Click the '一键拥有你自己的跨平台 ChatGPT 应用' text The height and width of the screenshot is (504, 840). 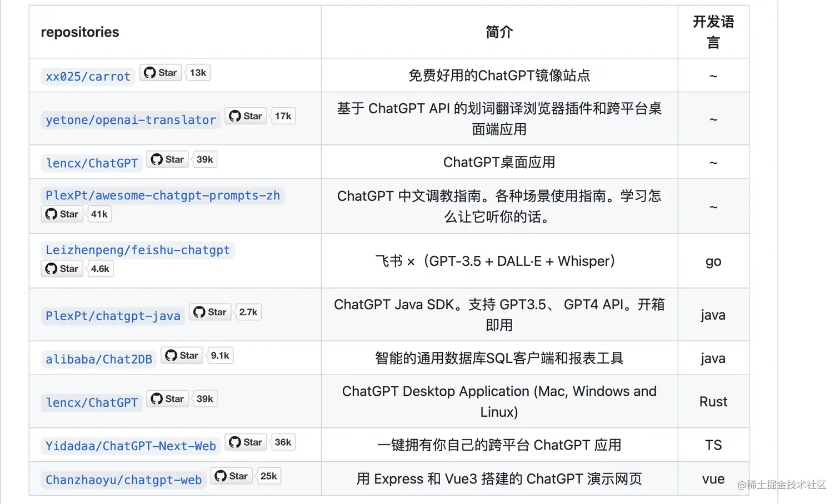(x=499, y=445)
